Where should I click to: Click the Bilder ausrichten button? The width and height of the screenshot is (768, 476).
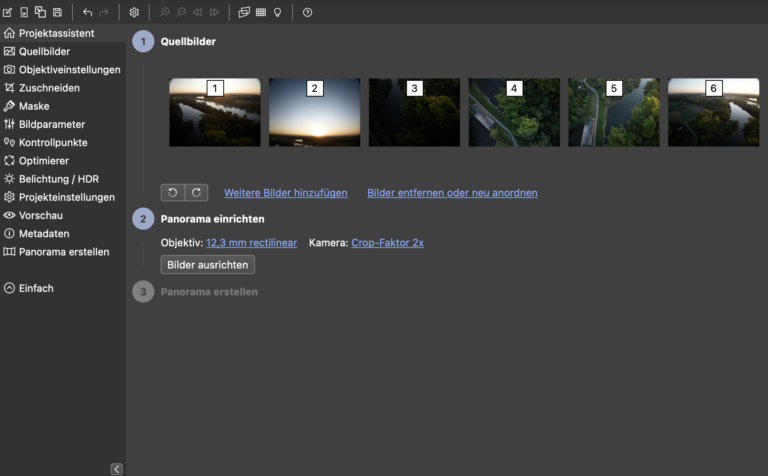point(208,265)
